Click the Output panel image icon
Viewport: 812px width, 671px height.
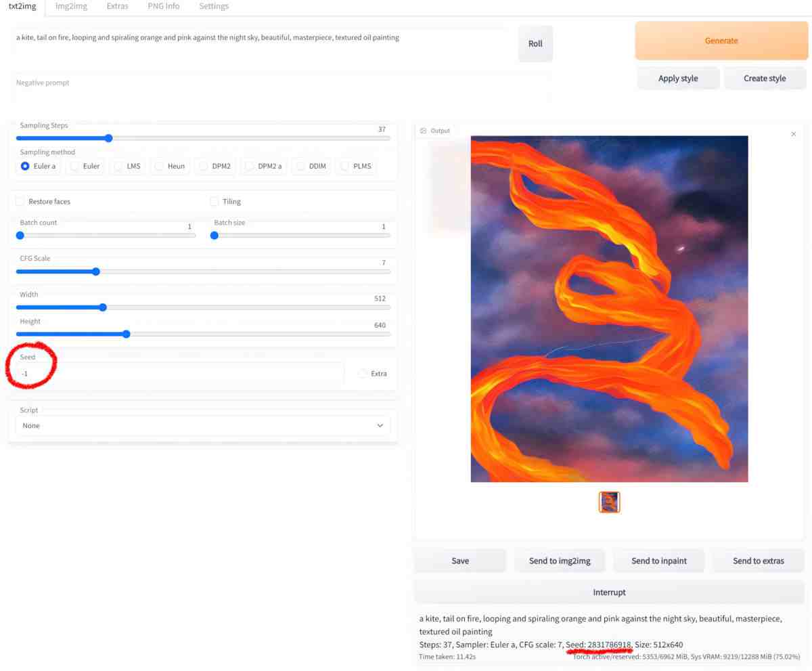423,131
